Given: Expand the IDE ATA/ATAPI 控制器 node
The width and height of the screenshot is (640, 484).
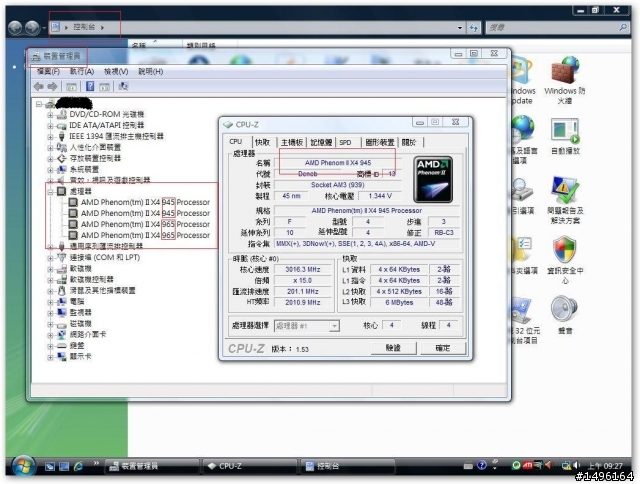Looking at the screenshot, I should 50,126.
